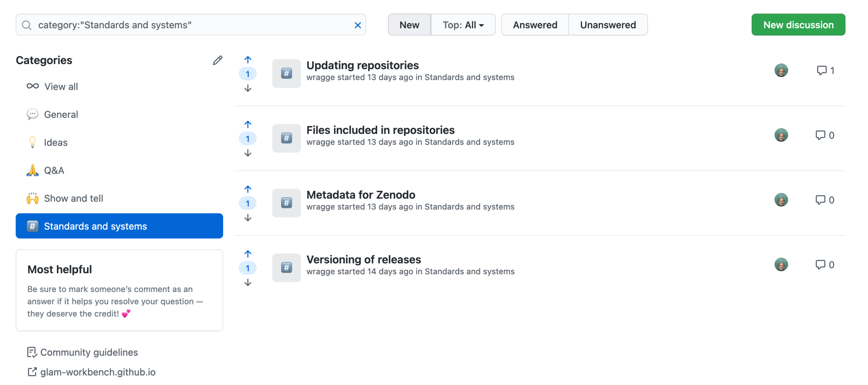Open the Community guidelines link

(x=89, y=352)
